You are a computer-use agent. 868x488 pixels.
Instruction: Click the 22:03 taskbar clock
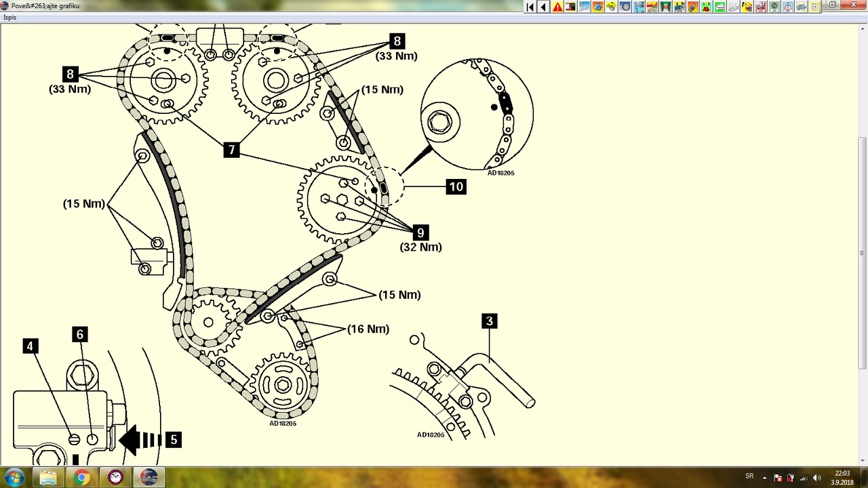coord(842,477)
